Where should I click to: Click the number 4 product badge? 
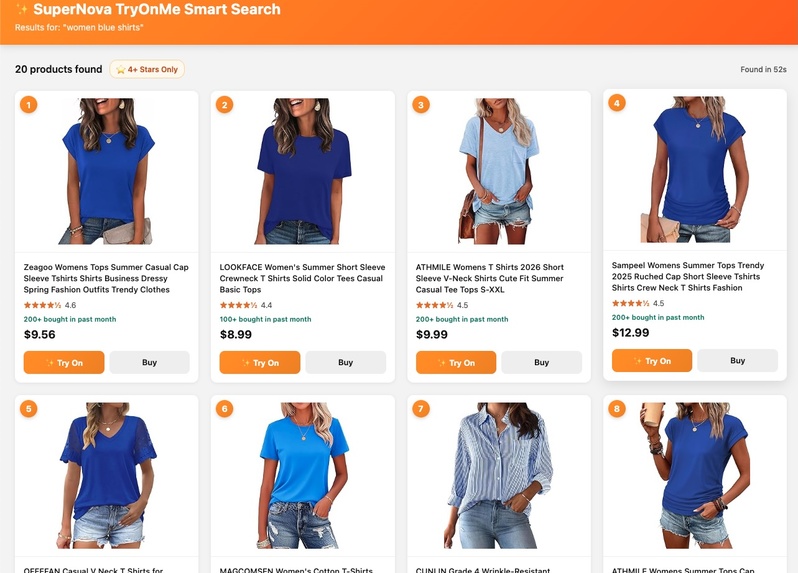tap(617, 103)
